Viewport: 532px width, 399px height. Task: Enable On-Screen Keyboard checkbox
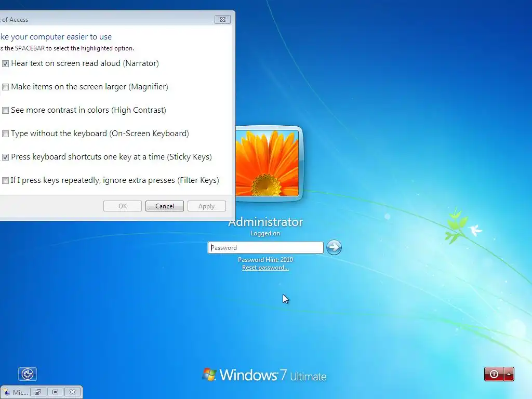pyautogui.click(x=5, y=134)
